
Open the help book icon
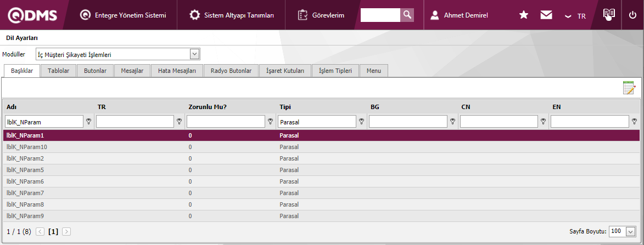click(x=608, y=15)
